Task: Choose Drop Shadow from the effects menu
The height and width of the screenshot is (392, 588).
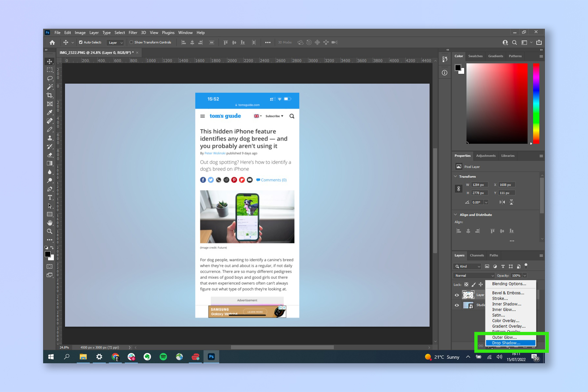Action: (511, 343)
